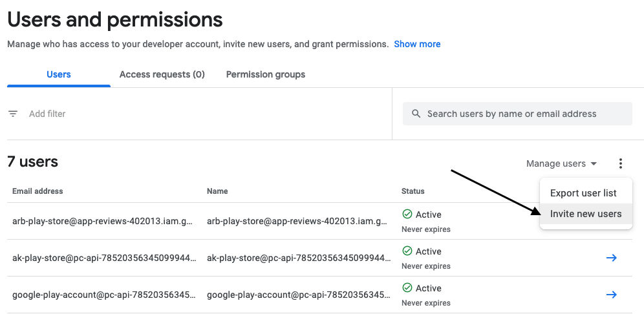Select Invite new users menu entry
This screenshot has height=314, width=644.
click(x=586, y=214)
